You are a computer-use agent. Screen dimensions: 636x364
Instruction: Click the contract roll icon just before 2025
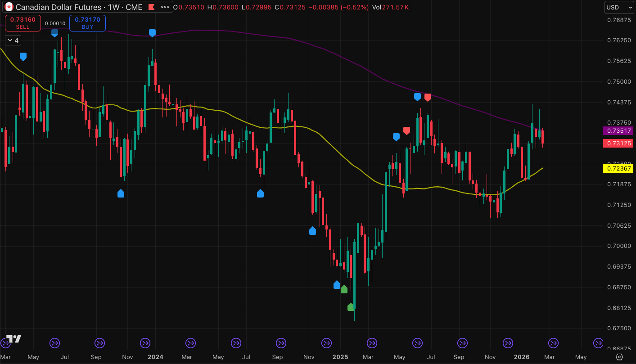pos(326,343)
